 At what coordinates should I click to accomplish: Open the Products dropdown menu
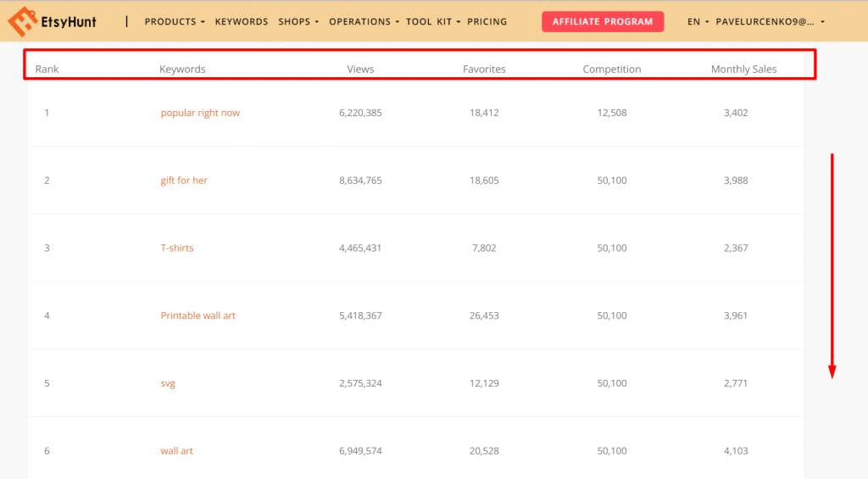[x=175, y=22]
